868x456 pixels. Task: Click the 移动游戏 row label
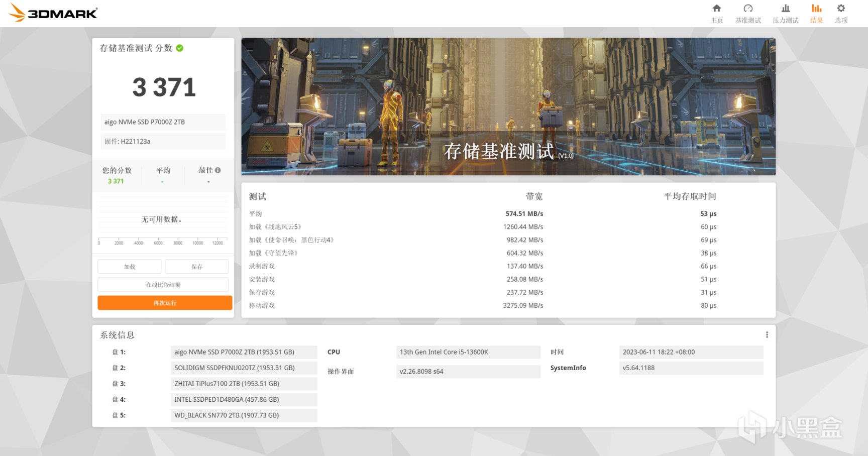(262, 305)
